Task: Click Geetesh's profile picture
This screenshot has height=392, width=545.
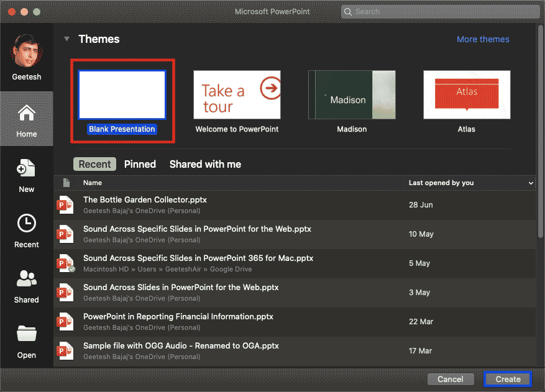Action: pyautogui.click(x=27, y=51)
